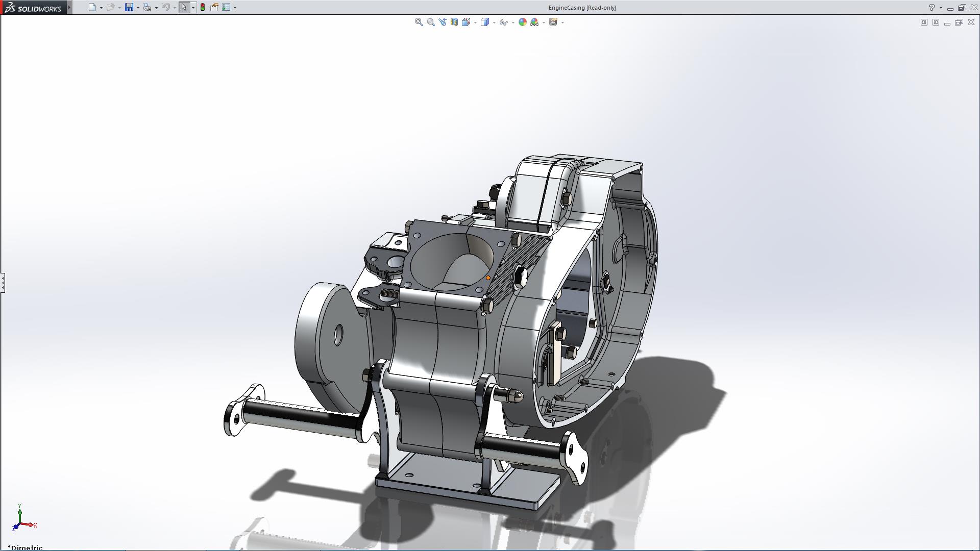
Task: Toggle the Section View tool
Action: click(454, 22)
